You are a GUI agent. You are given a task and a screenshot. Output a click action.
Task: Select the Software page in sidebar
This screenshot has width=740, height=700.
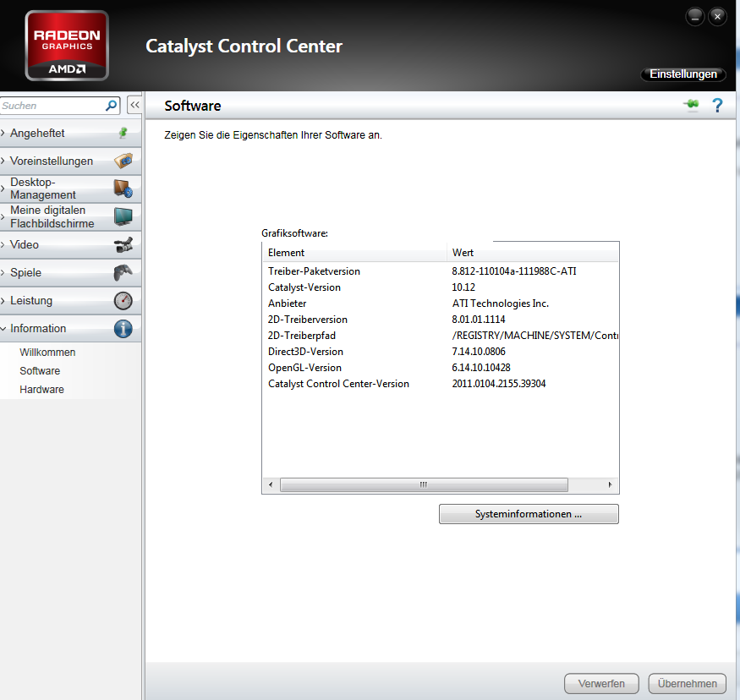(x=40, y=371)
